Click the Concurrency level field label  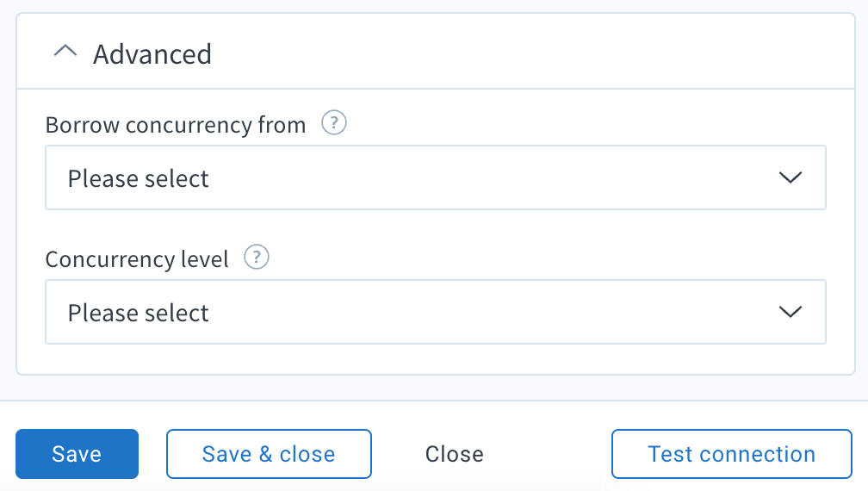[137, 258]
